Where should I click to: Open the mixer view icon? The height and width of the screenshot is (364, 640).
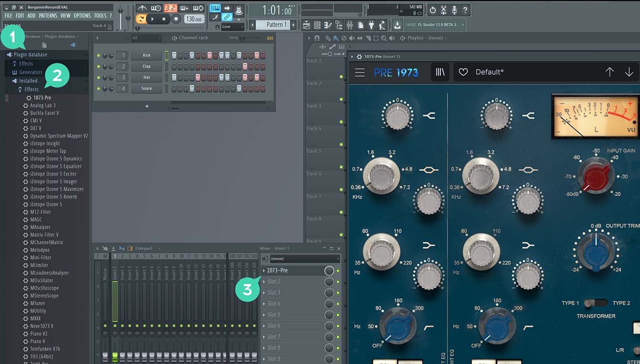click(x=350, y=25)
